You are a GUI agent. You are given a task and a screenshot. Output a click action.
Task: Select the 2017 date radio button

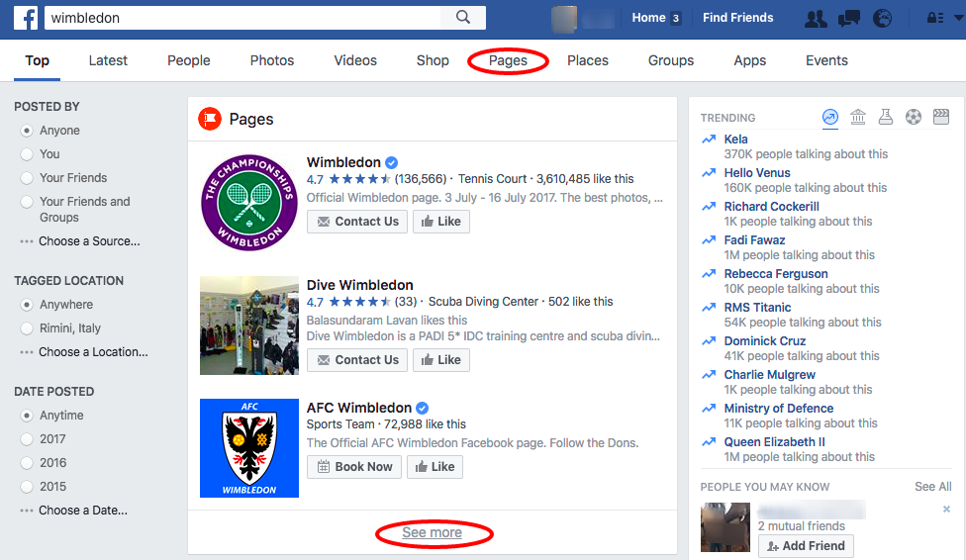coord(27,439)
